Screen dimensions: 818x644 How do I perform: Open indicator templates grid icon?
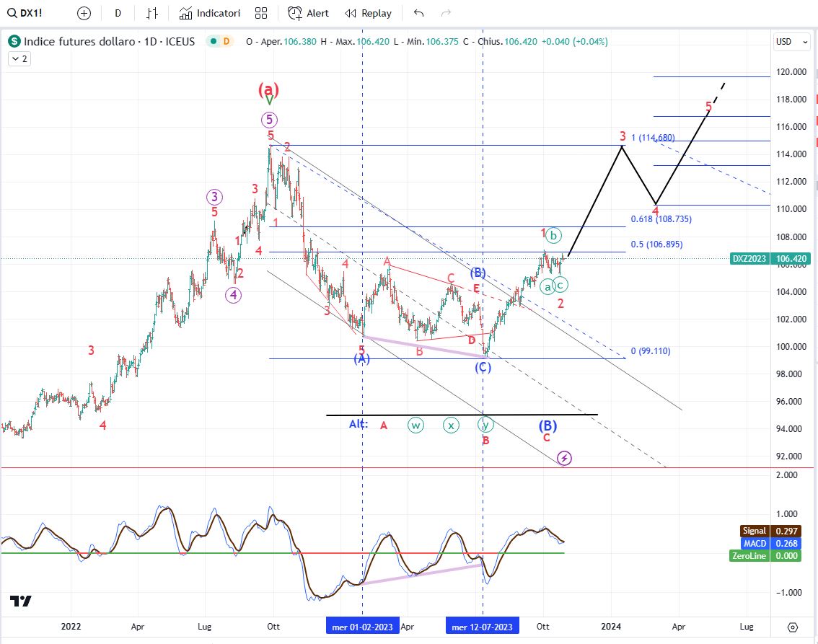point(261,13)
